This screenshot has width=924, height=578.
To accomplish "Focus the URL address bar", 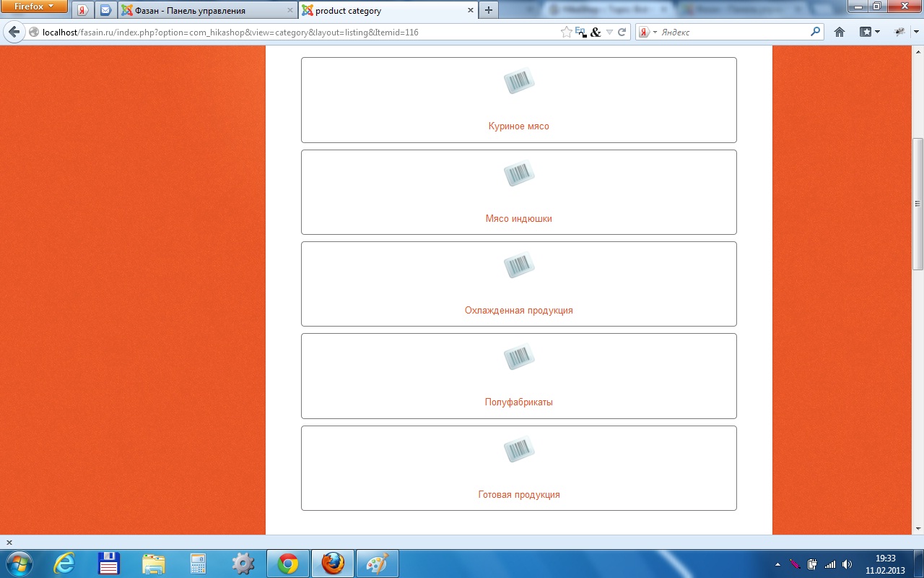I will (300, 33).
